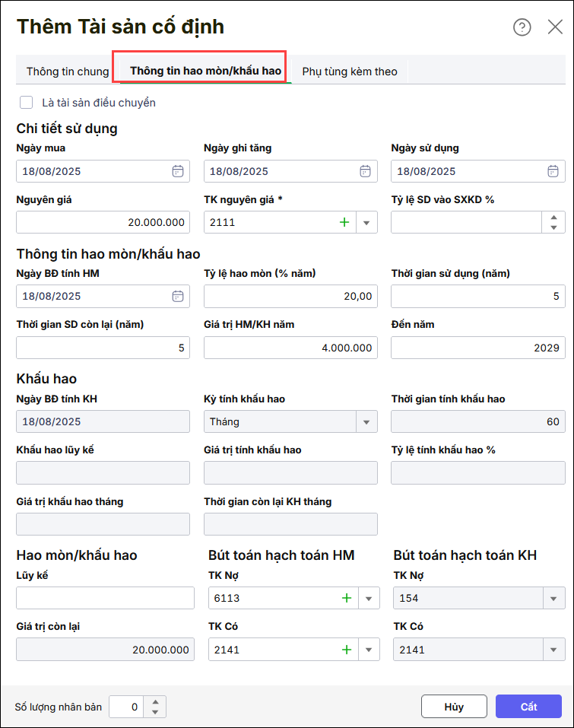Screen dimensions: 574x728
Task: Click the Lũy kế input field
Action: click(105, 598)
